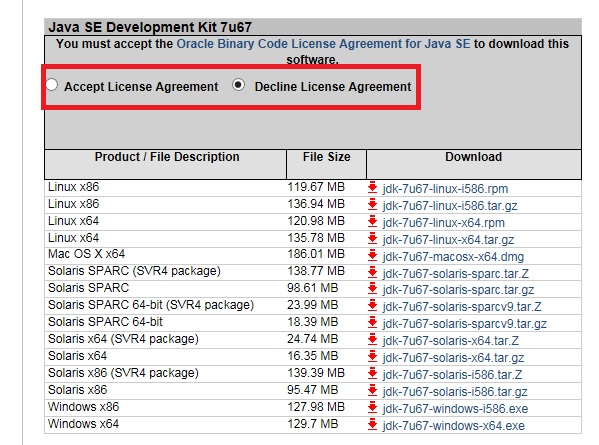Select Decline License Agreement radio button
The height and width of the screenshot is (445, 599).
238,85
